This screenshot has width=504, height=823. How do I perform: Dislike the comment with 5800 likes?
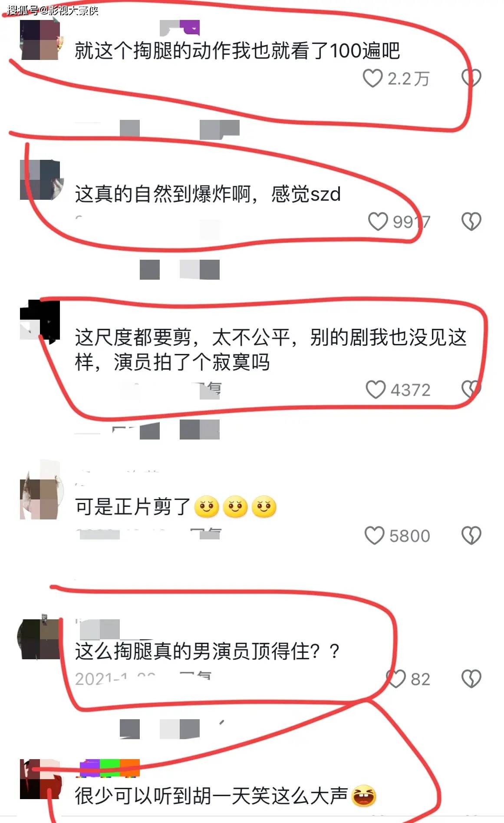coord(471,535)
